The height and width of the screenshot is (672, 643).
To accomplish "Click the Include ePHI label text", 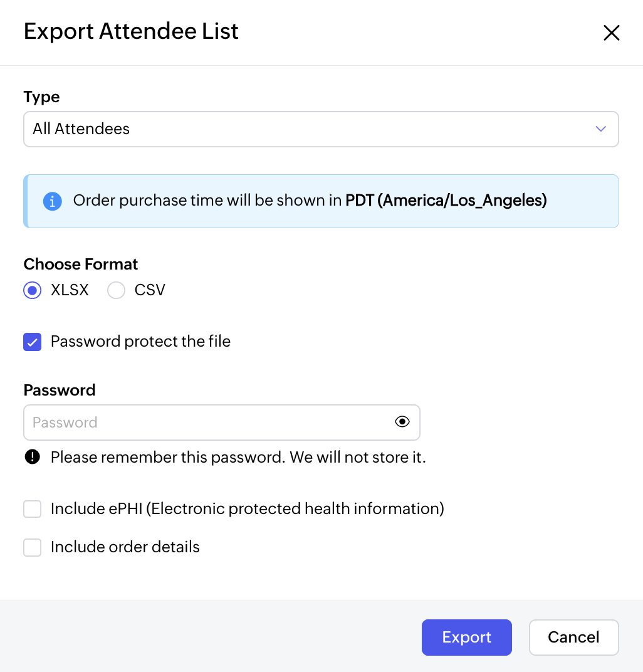I will click(x=247, y=508).
